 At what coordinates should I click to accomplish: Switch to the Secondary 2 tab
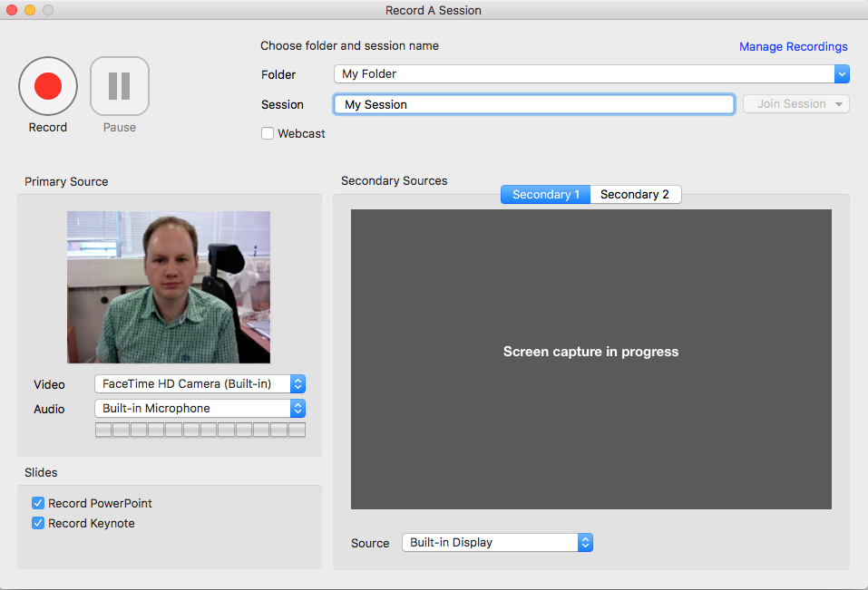coord(635,195)
